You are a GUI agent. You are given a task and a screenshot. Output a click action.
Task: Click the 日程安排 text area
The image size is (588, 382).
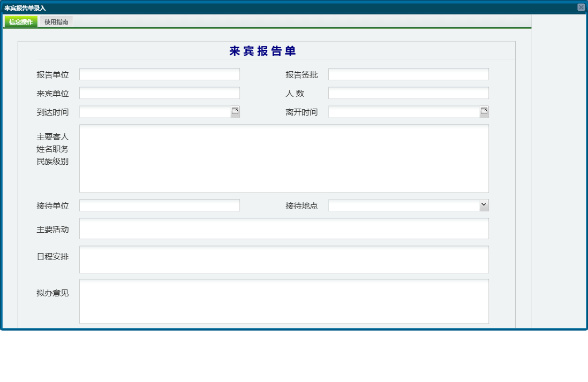(x=284, y=259)
